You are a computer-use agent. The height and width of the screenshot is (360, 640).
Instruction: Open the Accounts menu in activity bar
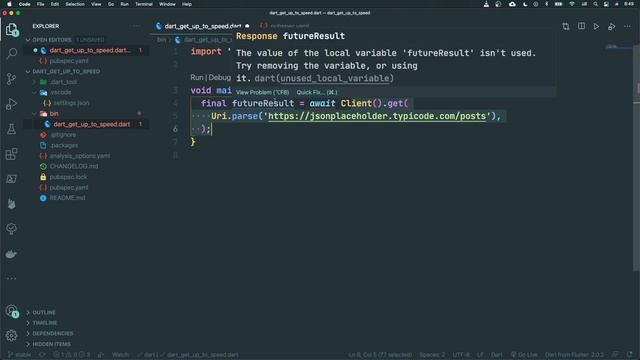point(11,311)
